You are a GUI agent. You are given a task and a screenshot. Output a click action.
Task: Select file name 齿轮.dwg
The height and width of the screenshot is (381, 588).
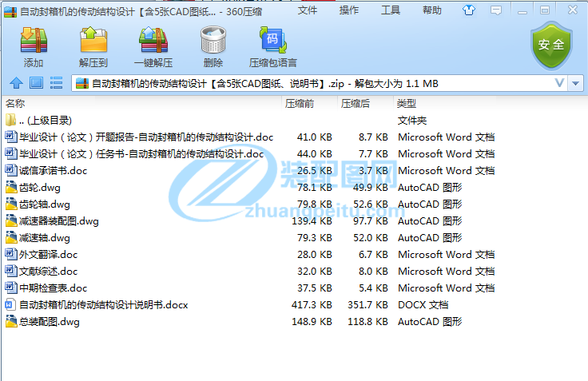(x=40, y=188)
